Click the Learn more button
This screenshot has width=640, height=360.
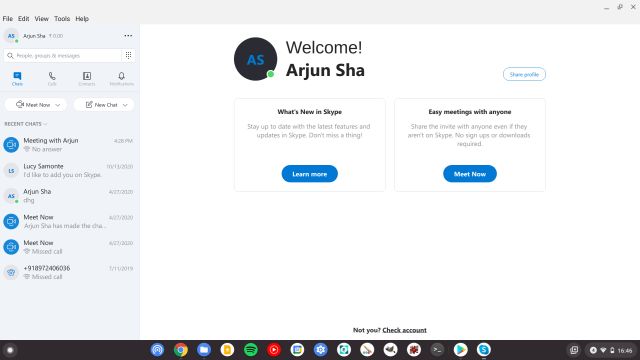pyautogui.click(x=309, y=174)
